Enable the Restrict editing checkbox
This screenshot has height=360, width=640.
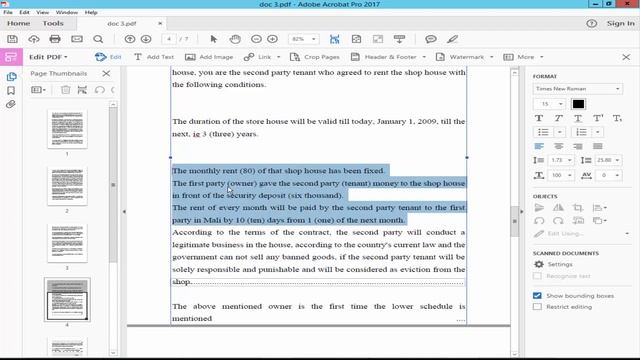pyautogui.click(x=537, y=307)
